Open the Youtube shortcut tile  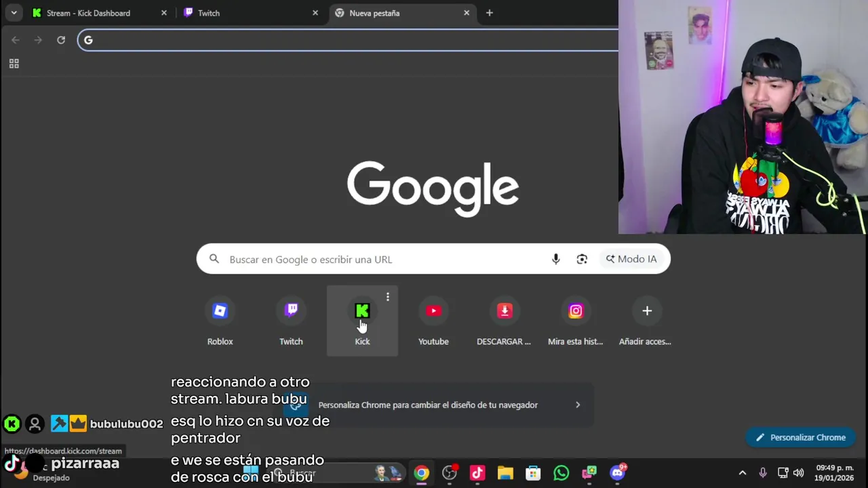(x=433, y=321)
